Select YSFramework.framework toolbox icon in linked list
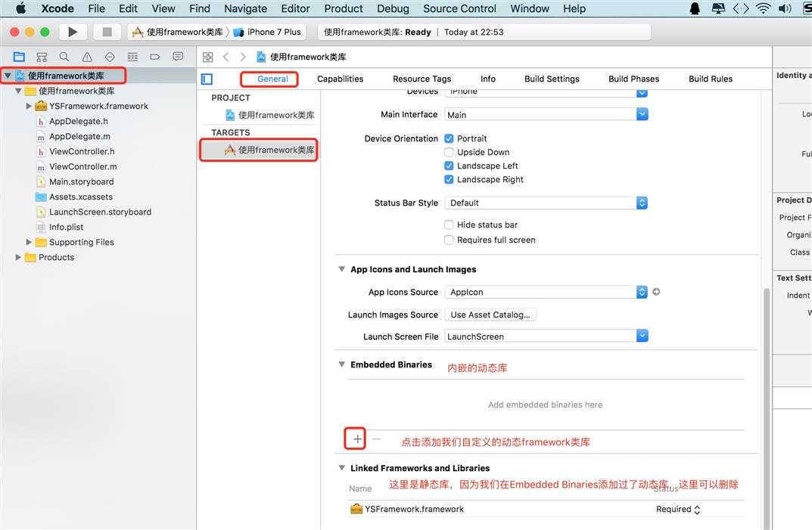 pyautogui.click(x=356, y=510)
